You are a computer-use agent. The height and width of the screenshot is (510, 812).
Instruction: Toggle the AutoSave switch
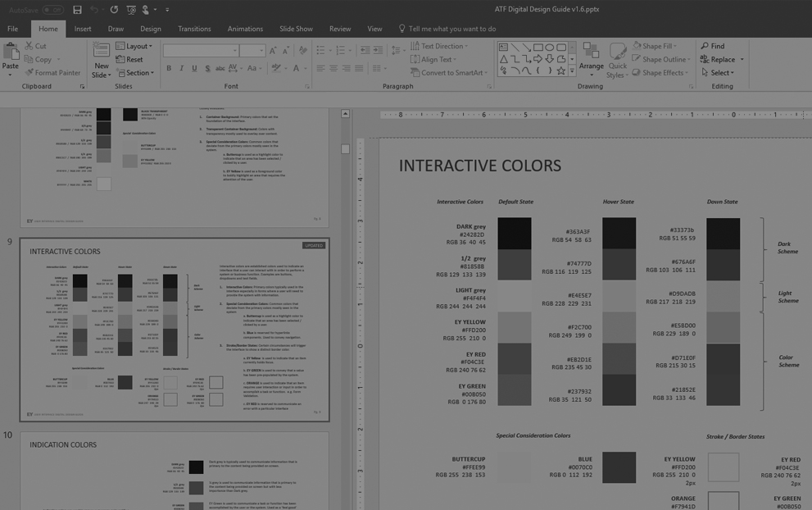[52, 9]
